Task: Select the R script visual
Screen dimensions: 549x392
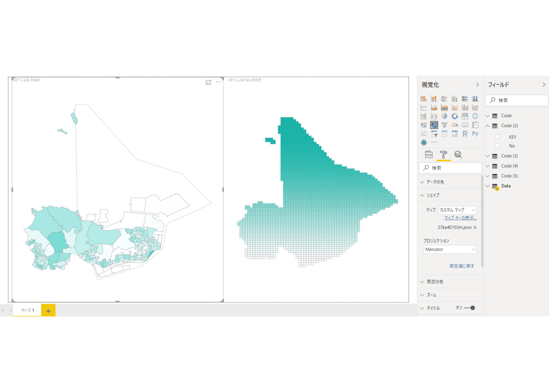Action: (465, 134)
